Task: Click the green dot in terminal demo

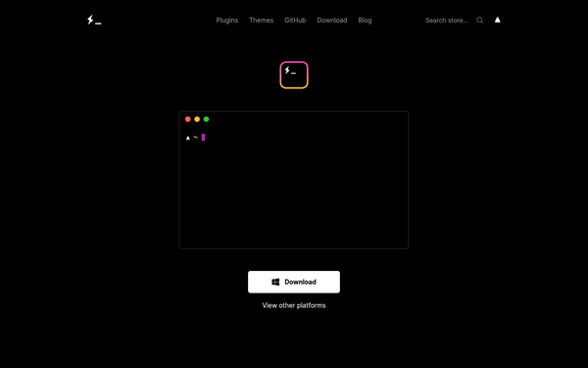Action: pos(206,119)
